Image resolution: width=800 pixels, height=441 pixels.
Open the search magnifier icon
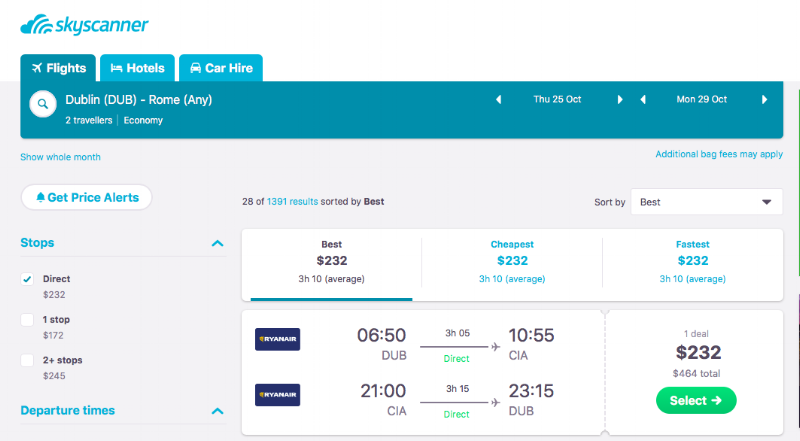point(43,104)
